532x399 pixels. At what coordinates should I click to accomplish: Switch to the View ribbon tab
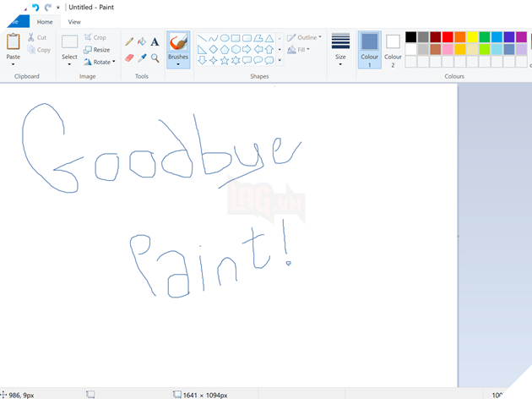(x=74, y=22)
